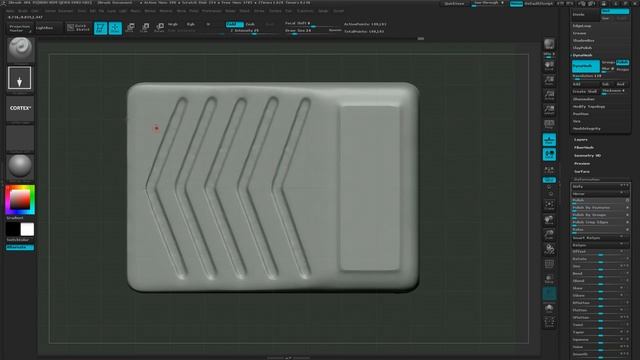Click the Divide button
This screenshot has width=640, height=360.
pos(586,15)
